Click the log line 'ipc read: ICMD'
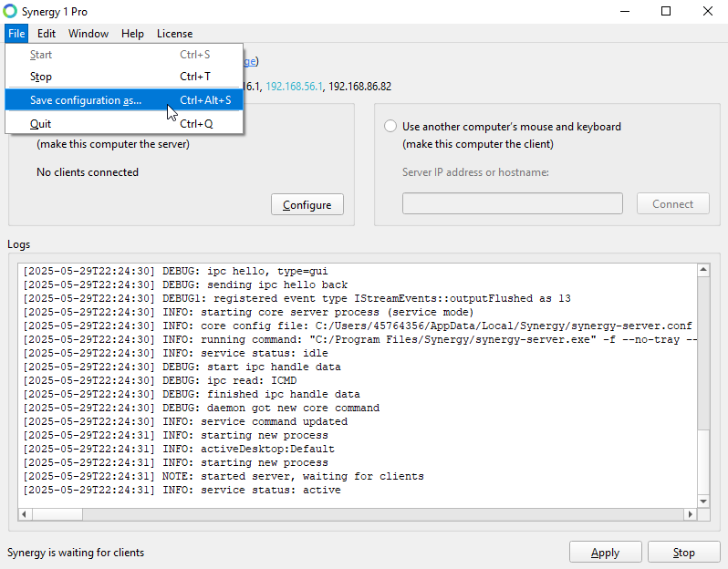Image resolution: width=728 pixels, height=569 pixels. (160, 380)
